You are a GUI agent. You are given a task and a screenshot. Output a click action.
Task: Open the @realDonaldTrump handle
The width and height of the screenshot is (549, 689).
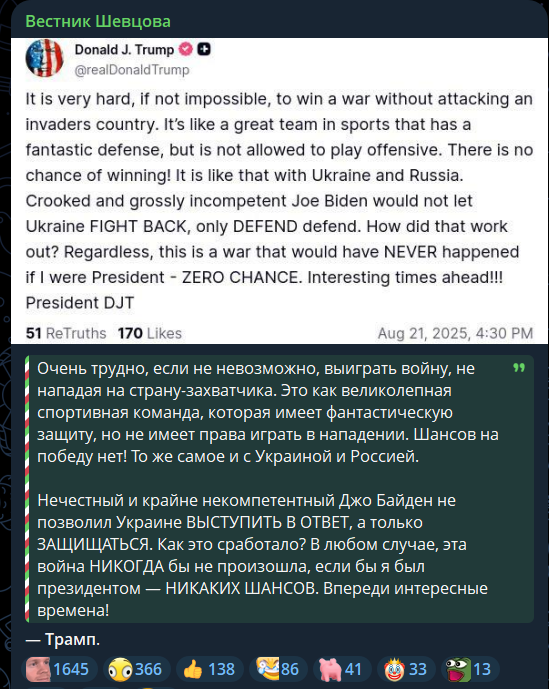coord(132,70)
